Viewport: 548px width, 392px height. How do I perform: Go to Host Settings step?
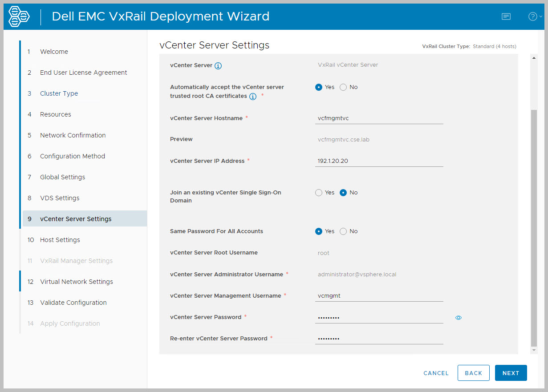(60, 240)
